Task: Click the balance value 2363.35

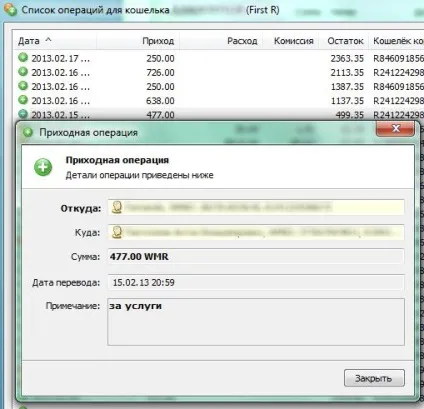Action: coord(347,58)
